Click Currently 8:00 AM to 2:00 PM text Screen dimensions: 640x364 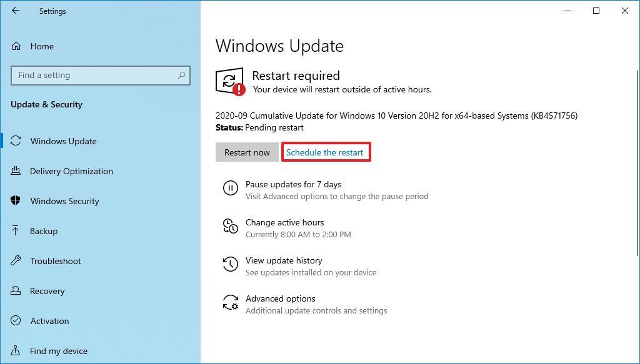298,234
